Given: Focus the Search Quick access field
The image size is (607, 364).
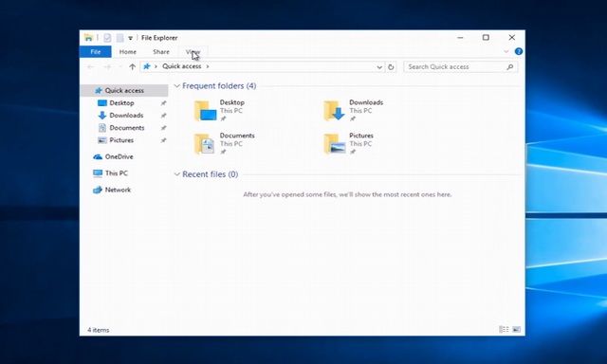Looking at the screenshot, I should (460, 67).
